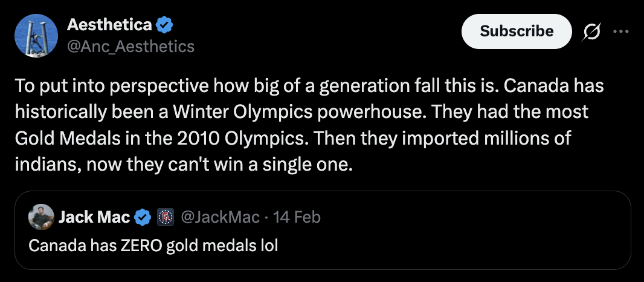Image resolution: width=644 pixels, height=282 pixels.
Task: Open the Aesthetica display name link
Action: (x=109, y=25)
